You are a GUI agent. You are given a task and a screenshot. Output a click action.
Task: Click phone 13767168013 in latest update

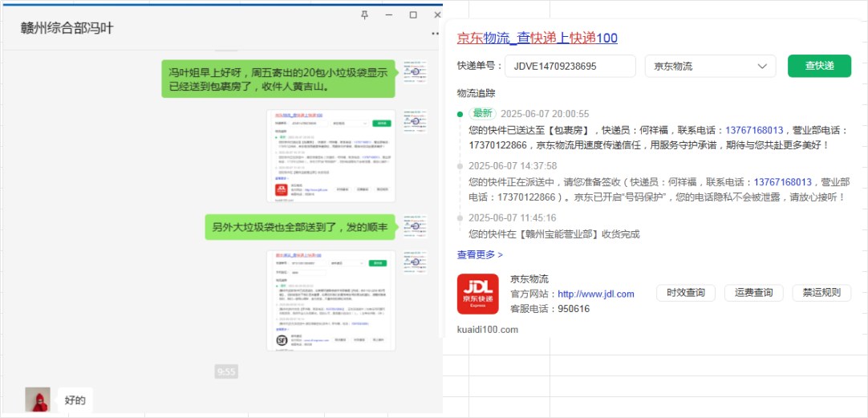coord(754,131)
